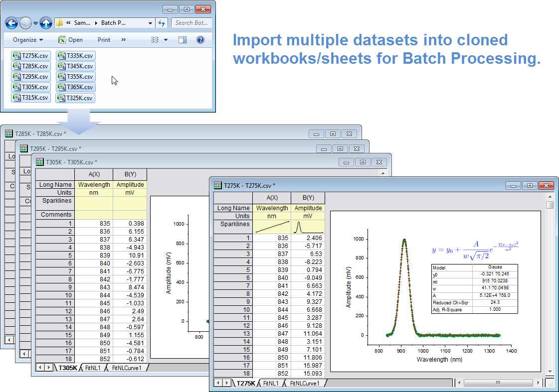The width and height of the screenshot is (559, 392).
Task: Toggle the preview pane icon
Action: 183,40
